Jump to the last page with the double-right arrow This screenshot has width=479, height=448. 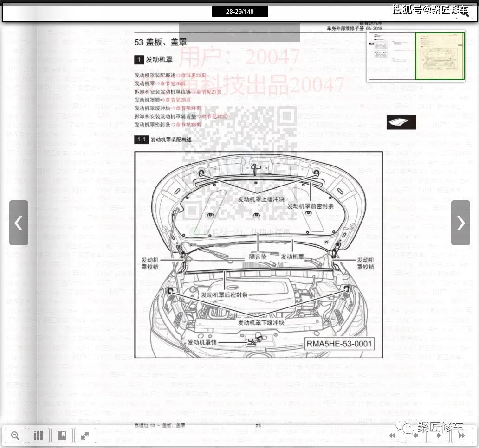[462, 435]
